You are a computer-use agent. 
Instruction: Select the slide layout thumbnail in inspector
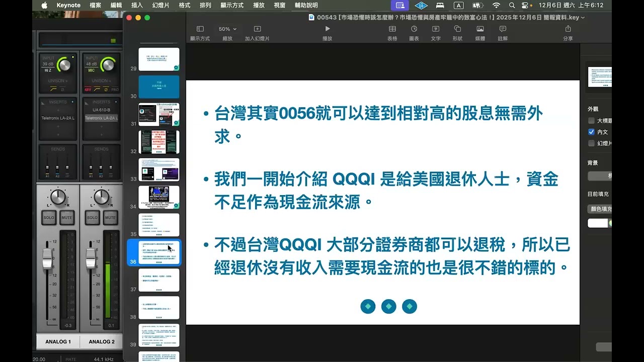point(600,77)
